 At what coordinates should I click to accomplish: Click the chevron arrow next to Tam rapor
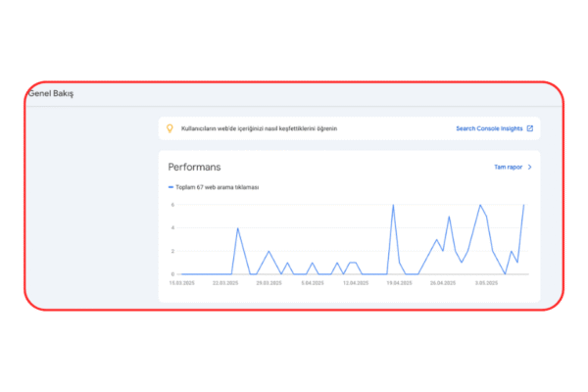530,168
